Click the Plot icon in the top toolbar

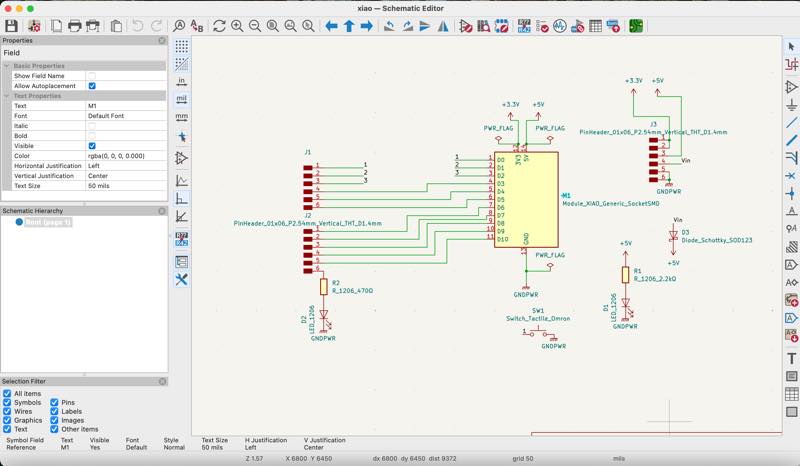[x=93, y=26]
